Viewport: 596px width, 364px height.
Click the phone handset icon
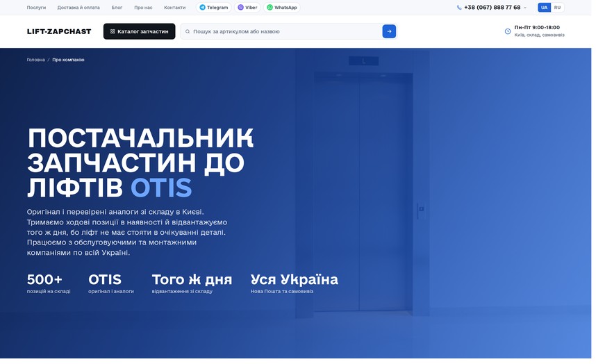tap(458, 8)
